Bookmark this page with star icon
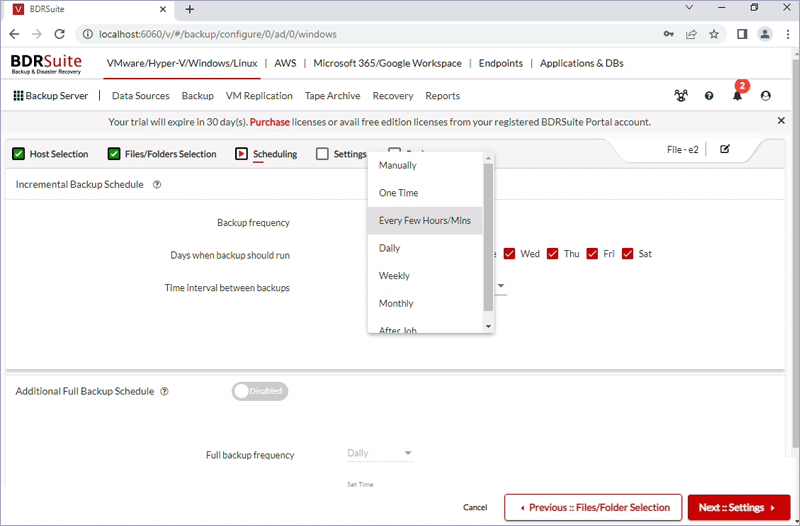 tap(714, 34)
